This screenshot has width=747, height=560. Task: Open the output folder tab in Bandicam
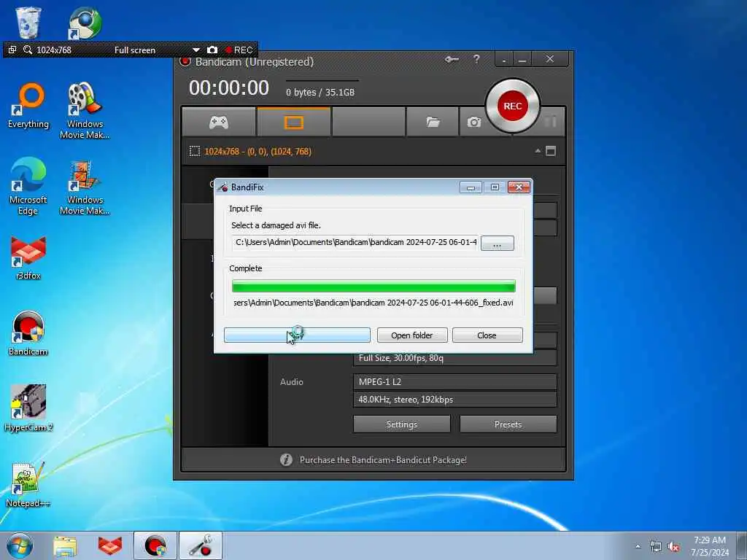pos(433,122)
